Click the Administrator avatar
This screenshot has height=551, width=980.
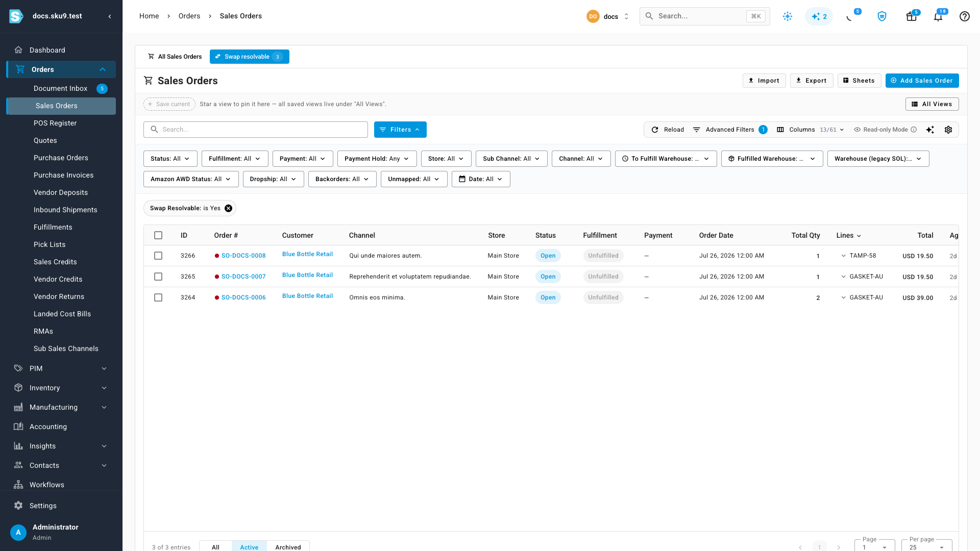(x=18, y=532)
